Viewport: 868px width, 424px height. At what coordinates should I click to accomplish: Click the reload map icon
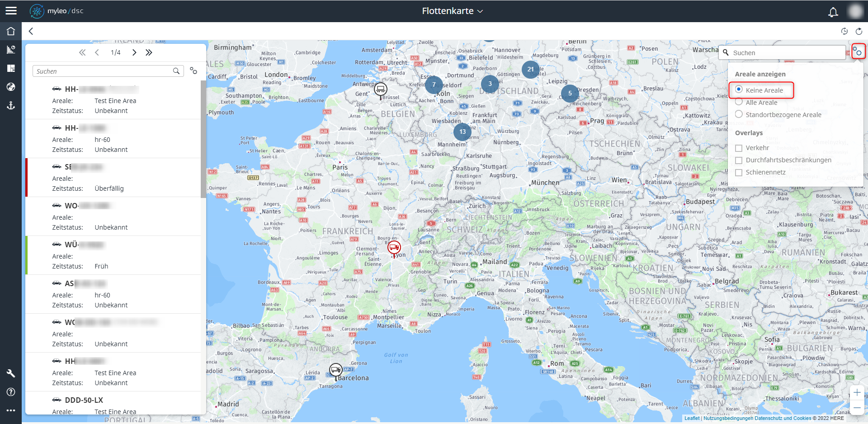coord(859,31)
